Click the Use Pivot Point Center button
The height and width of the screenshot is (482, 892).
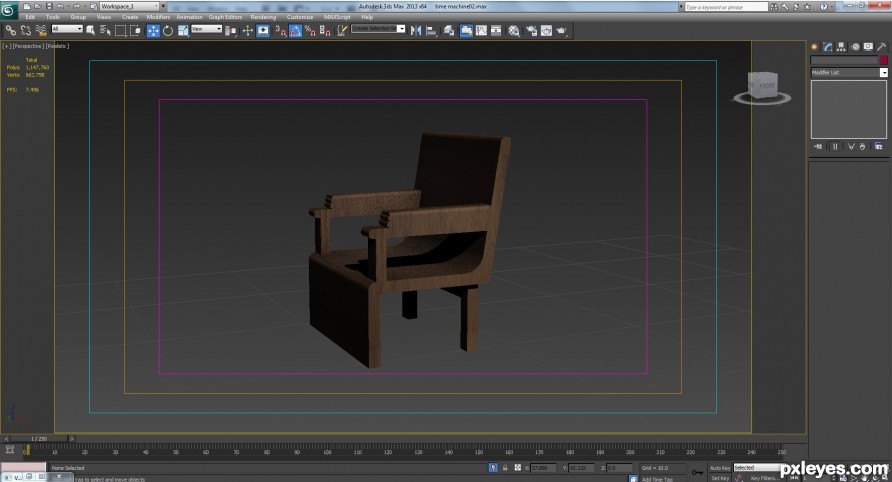[230, 31]
